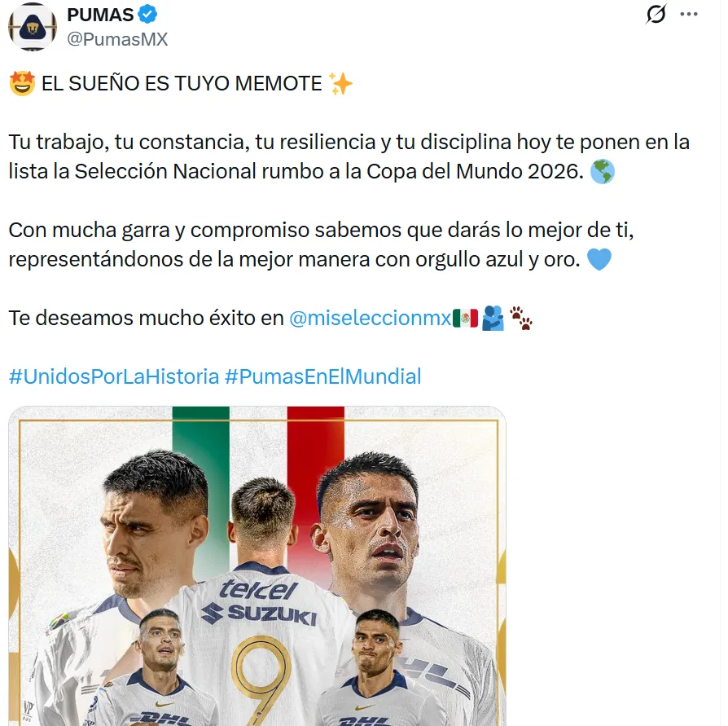Click the PUMAS profile avatar
Image resolution: width=728 pixels, height=726 pixels.
click(33, 27)
